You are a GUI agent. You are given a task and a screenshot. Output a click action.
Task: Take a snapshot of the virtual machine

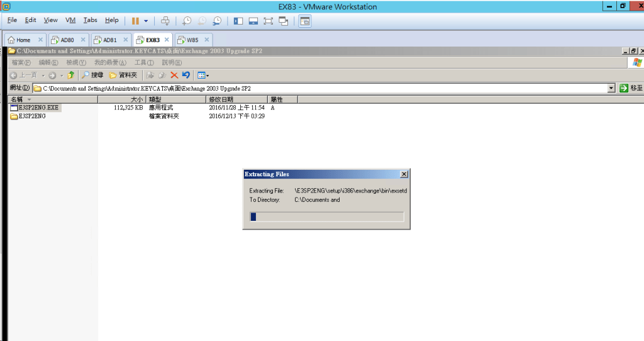click(187, 21)
